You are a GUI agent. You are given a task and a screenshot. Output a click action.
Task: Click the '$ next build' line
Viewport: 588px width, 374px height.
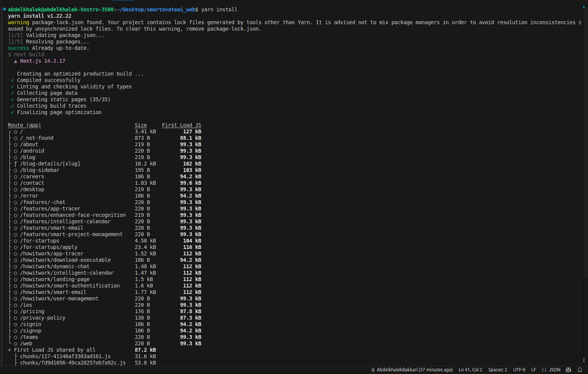tap(26, 54)
